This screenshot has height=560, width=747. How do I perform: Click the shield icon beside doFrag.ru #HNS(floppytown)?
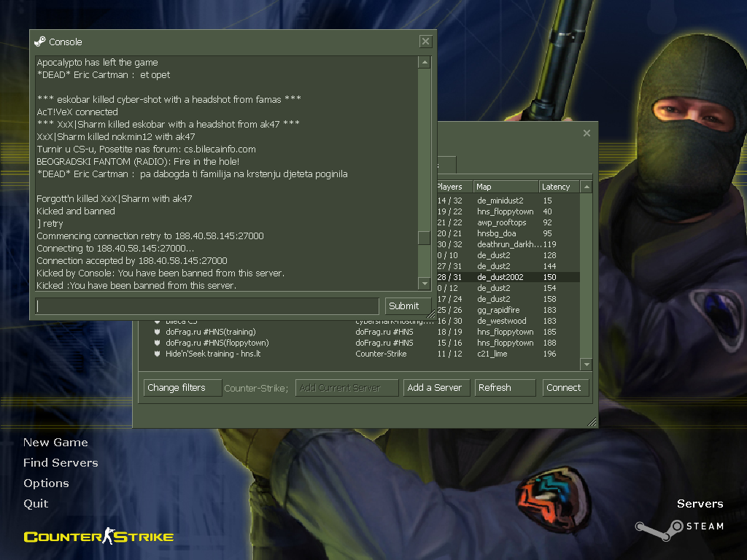(158, 343)
